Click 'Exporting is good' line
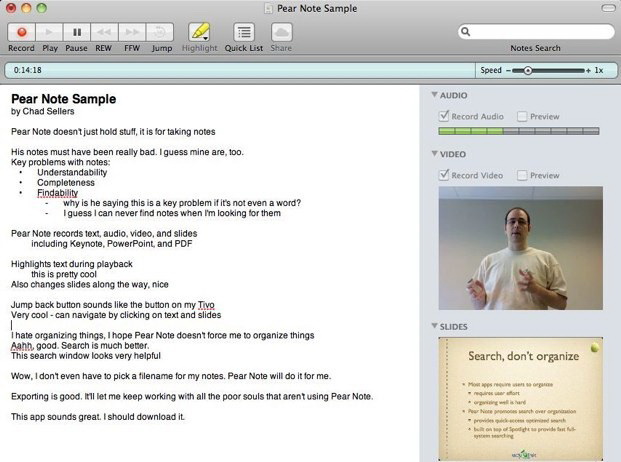 point(192,396)
